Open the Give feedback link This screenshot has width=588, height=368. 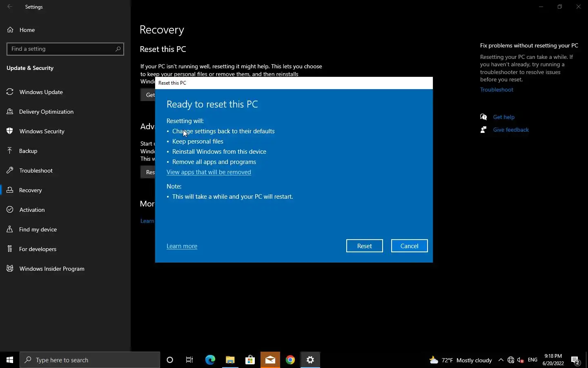click(x=511, y=130)
